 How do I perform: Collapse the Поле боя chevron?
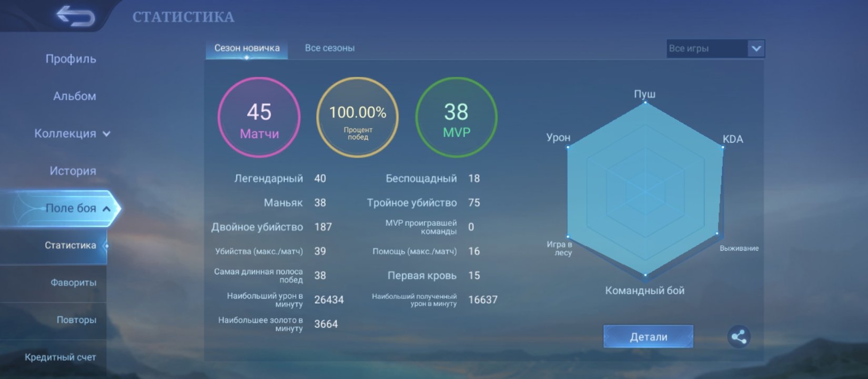[x=106, y=208]
